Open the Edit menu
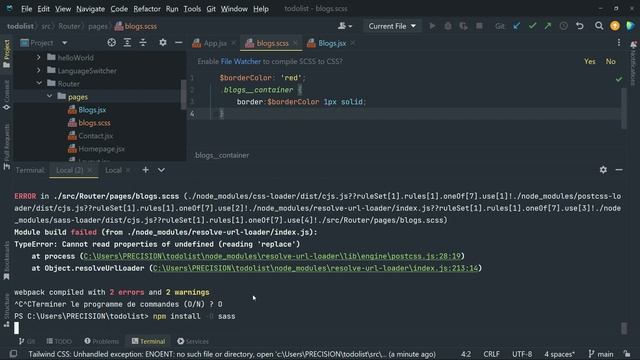Screen dimensions: 640x360 tap(43, 9)
